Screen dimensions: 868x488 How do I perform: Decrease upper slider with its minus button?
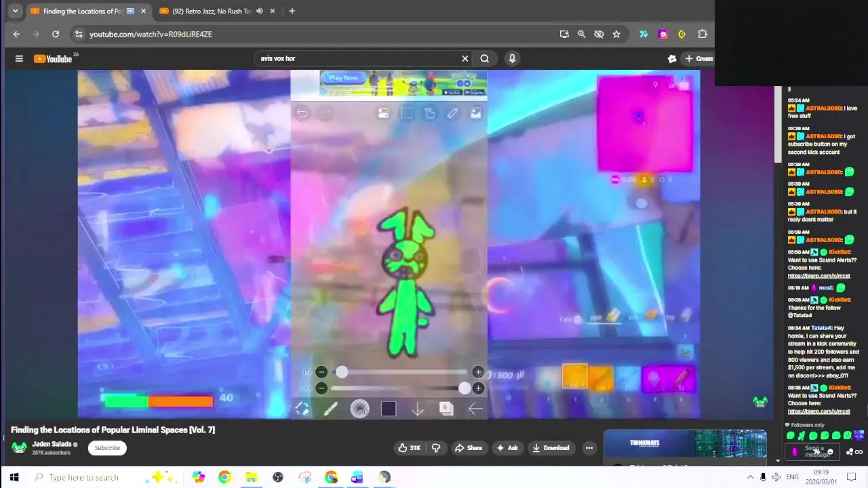click(x=321, y=371)
